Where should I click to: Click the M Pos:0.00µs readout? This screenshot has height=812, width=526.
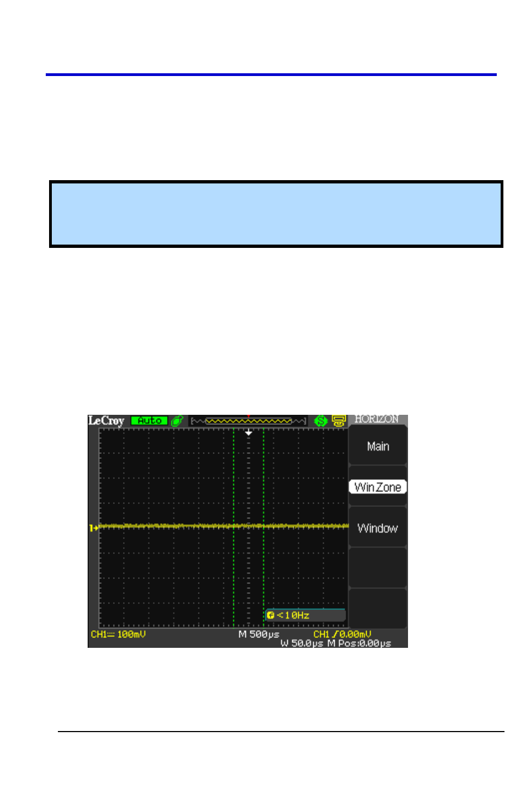[x=359, y=643]
